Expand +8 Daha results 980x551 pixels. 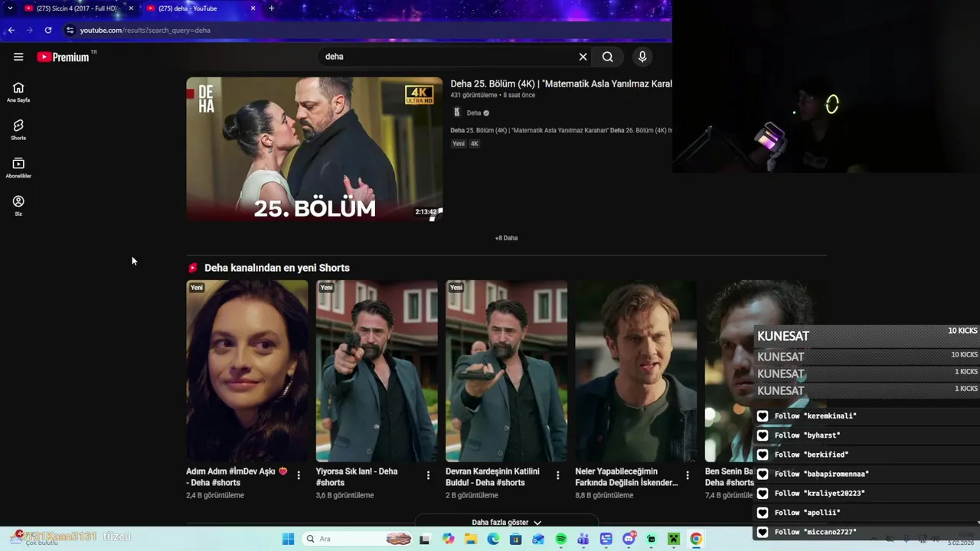[x=506, y=238]
